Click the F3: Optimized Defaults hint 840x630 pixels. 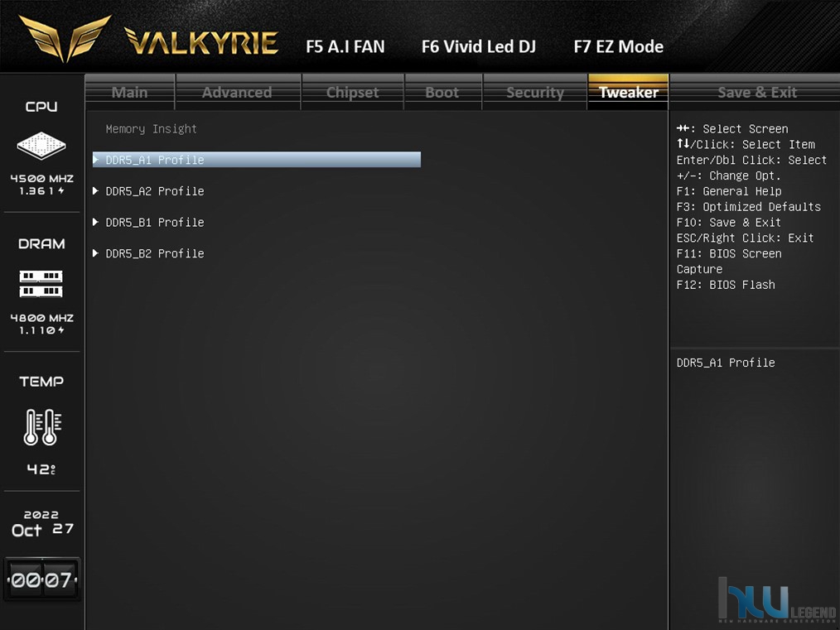(749, 207)
